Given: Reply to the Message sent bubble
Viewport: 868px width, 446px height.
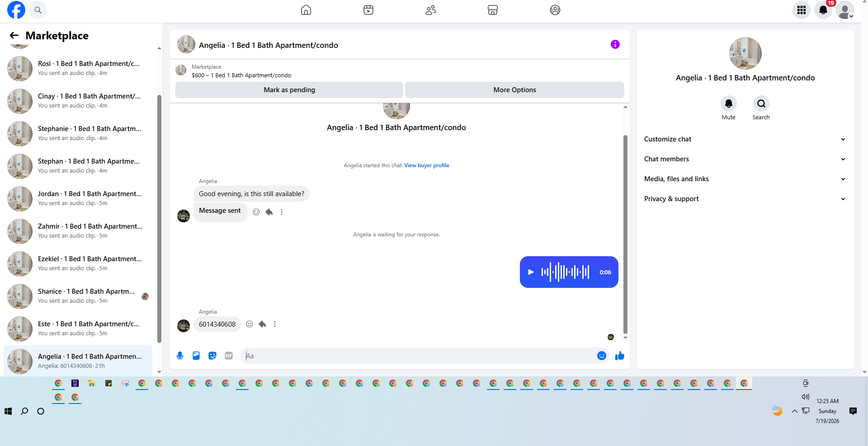Looking at the screenshot, I should coord(269,212).
